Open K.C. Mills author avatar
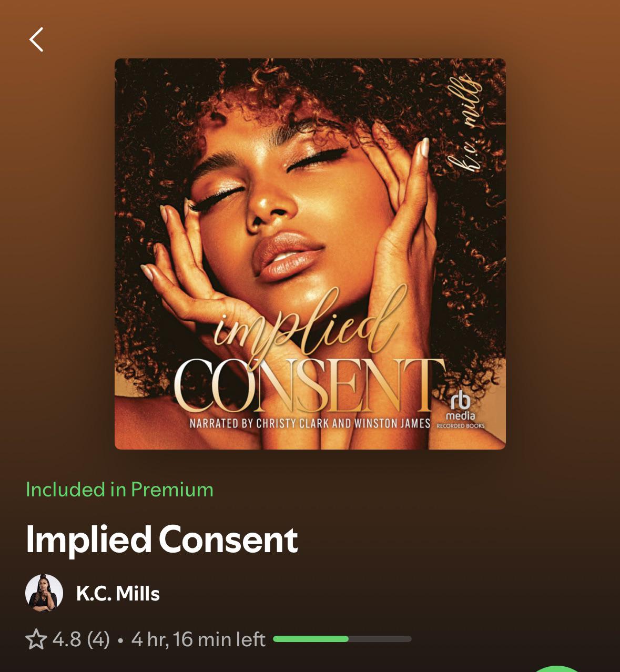 point(44,593)
